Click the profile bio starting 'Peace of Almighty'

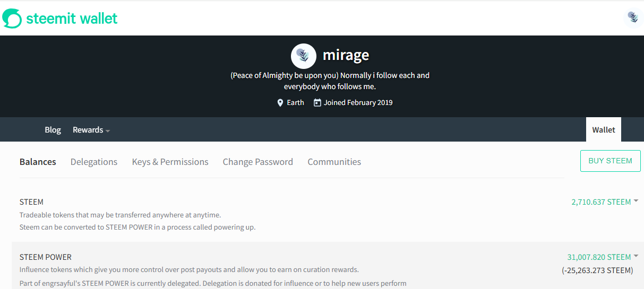coord(330,81)
